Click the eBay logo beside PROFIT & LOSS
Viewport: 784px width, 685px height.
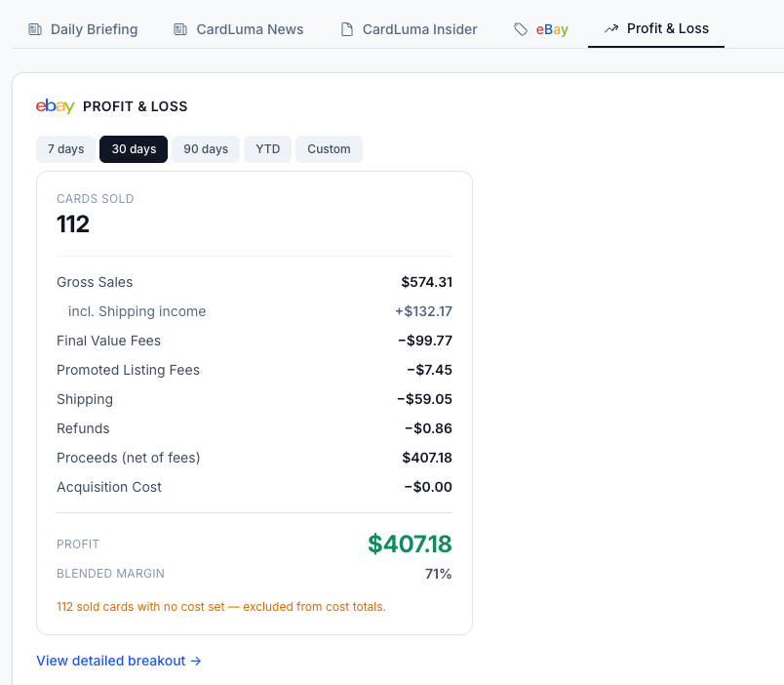[55, 106]
